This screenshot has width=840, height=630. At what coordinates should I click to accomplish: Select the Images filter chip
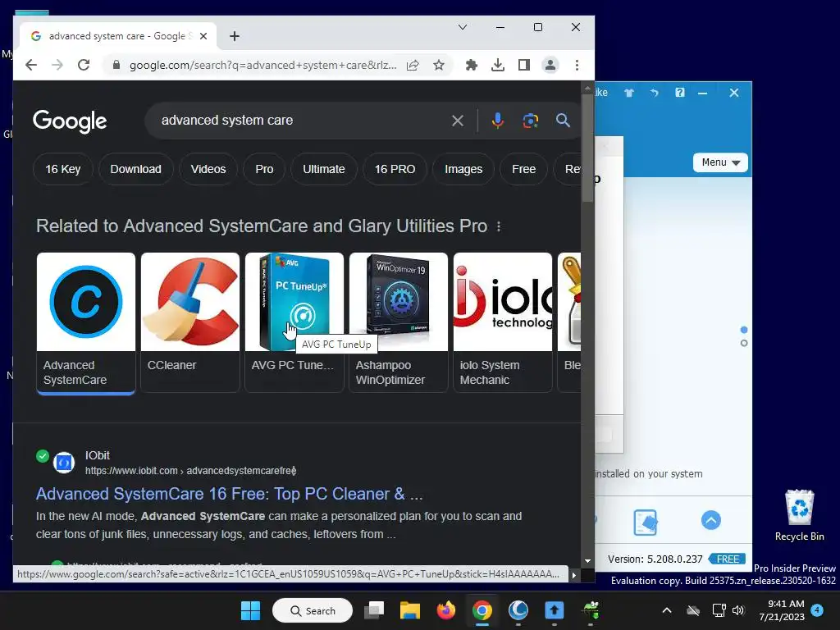tap(463, 169)
